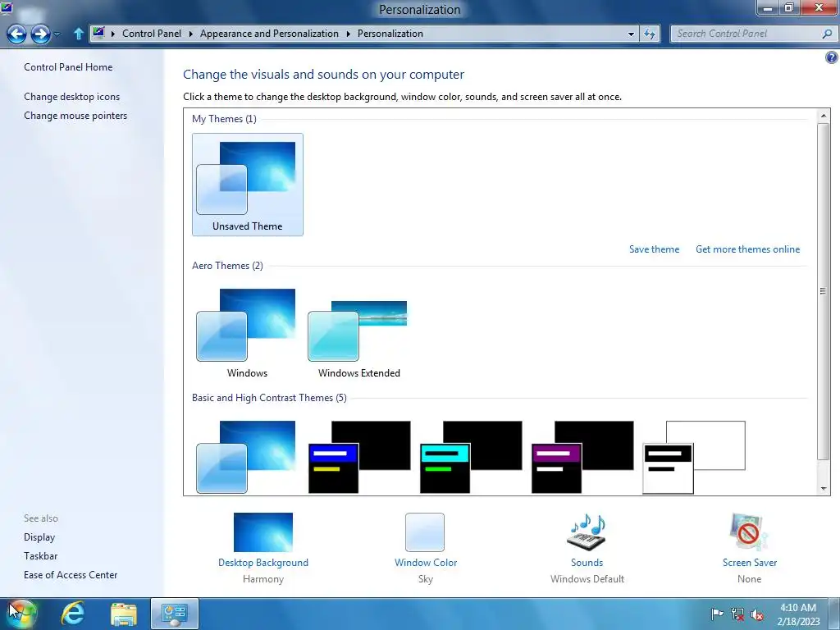Click Get more themes online
The image size is (840, 630).
(747, 249)
